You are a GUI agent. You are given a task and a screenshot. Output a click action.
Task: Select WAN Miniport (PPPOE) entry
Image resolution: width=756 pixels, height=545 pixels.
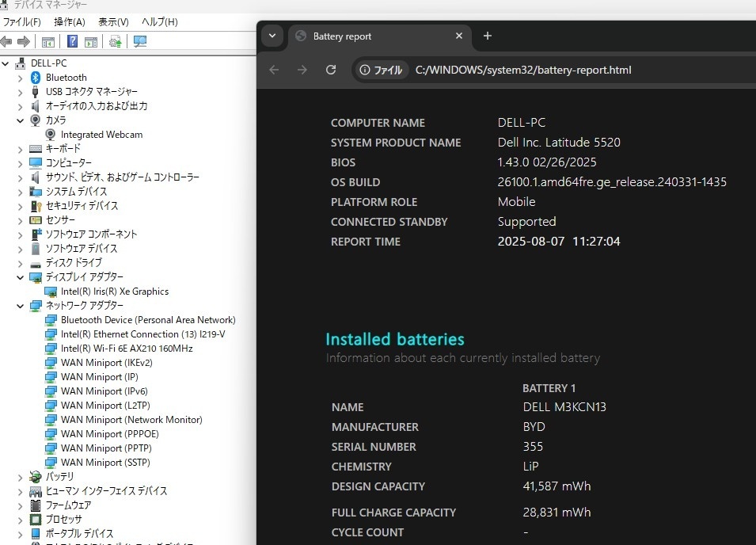pos(110,433)
